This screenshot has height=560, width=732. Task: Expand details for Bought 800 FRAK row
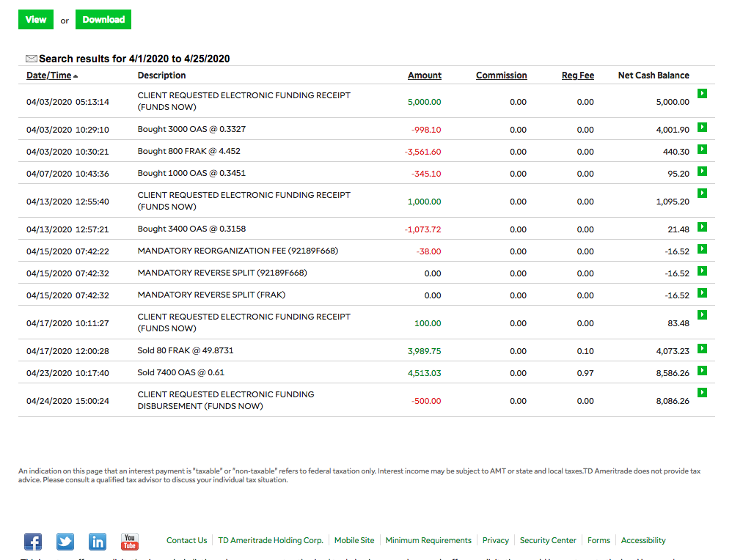702,150
